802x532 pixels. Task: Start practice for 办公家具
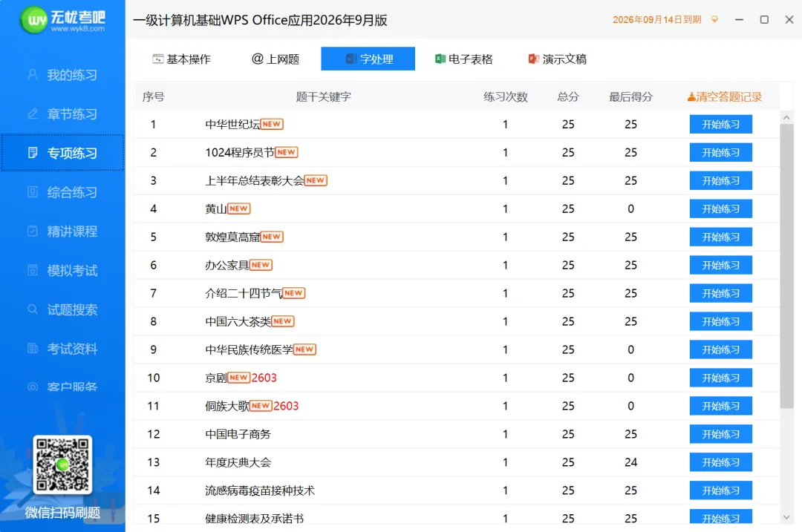pos(720,265)
